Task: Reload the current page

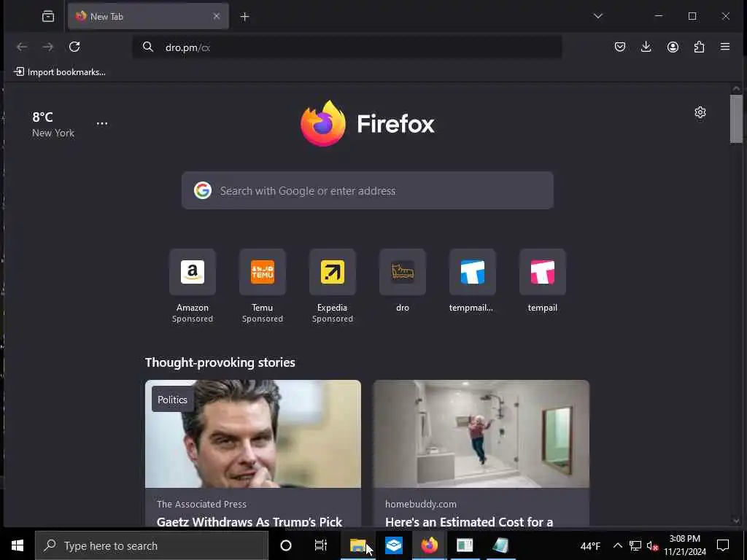Action: click(x=74, y=47)
